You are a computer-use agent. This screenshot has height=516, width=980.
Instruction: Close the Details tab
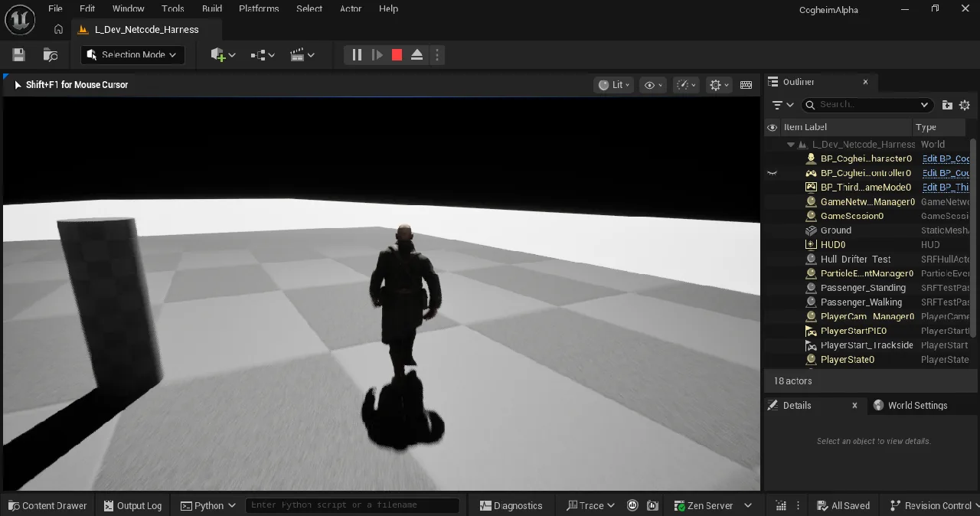(x=855, y=406)
